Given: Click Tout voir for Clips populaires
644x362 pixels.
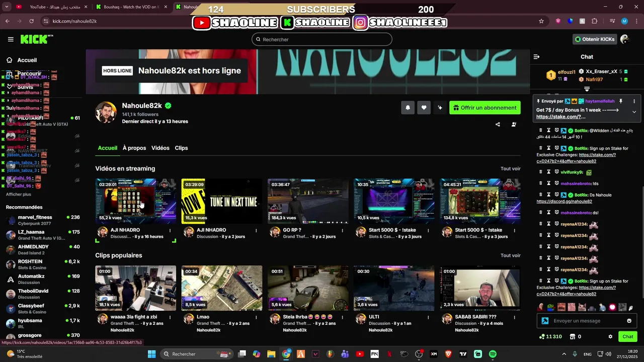Looking at the screenshot, I should (x=510, y=255).
